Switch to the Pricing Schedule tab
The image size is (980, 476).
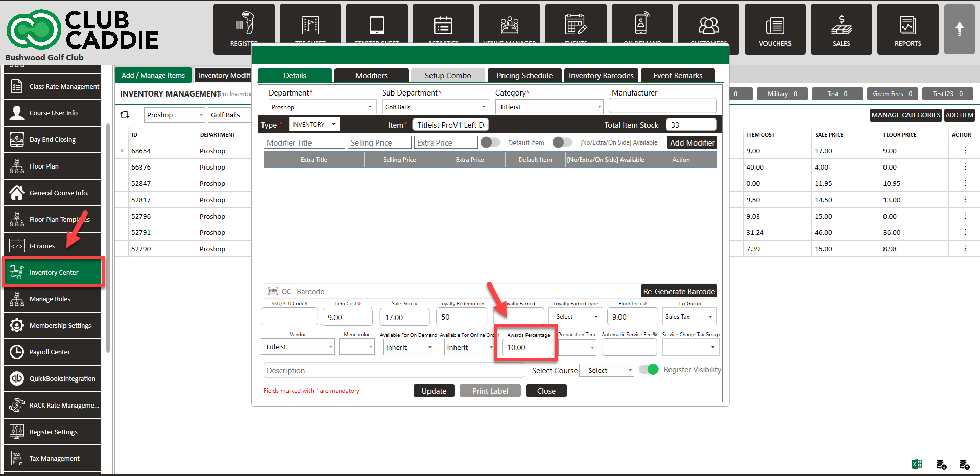tap(524, 76)
